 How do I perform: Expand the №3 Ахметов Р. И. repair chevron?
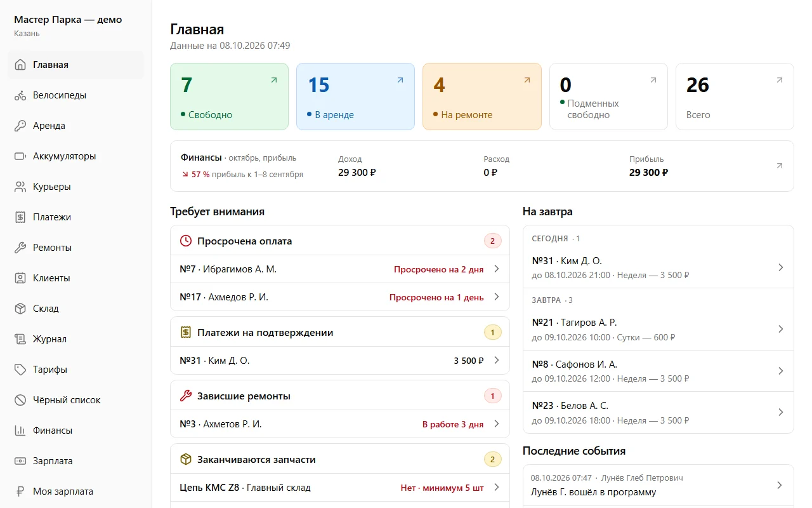click(x=497, y=424)
